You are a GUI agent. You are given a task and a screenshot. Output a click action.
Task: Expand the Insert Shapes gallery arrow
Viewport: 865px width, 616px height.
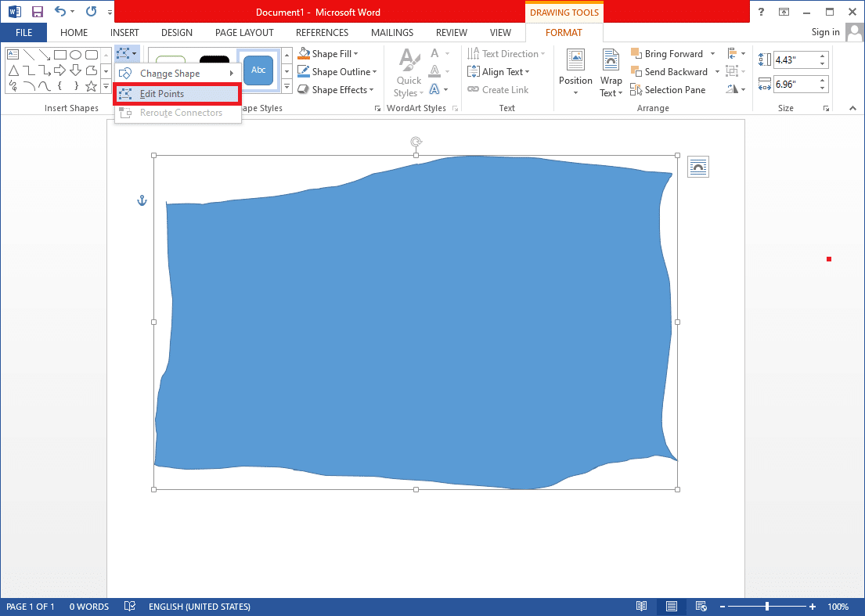106,86
